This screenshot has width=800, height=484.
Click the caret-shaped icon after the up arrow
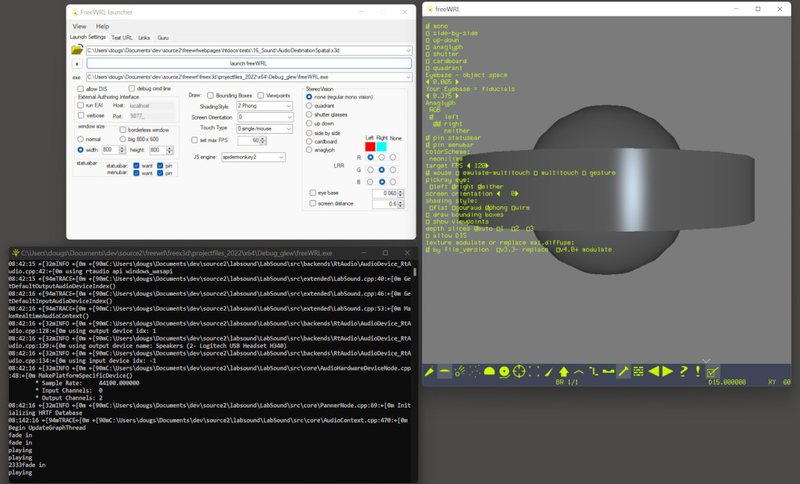click(579, 372)
